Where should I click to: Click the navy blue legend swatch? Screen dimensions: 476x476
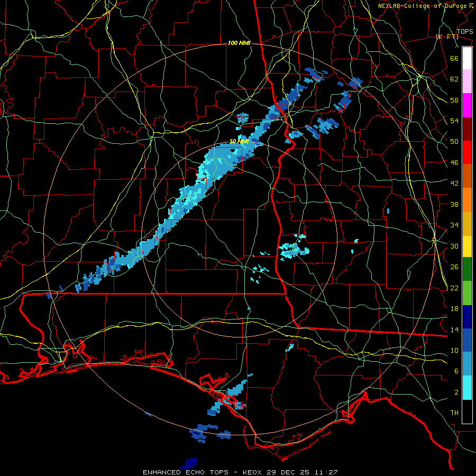(467, 317)
